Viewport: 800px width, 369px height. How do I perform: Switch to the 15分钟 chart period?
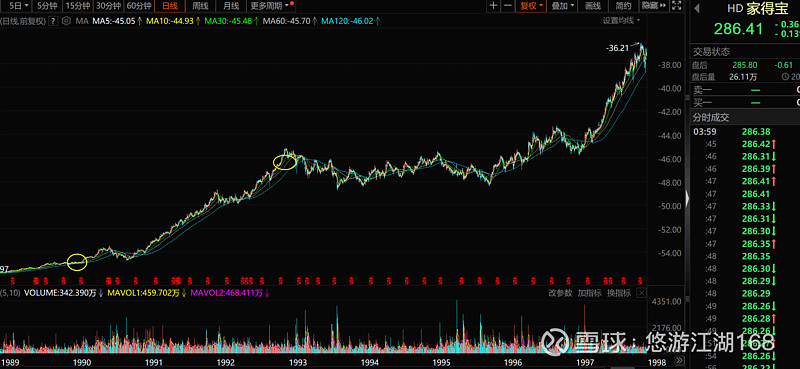pyautogui.click(x=77, y=6)
